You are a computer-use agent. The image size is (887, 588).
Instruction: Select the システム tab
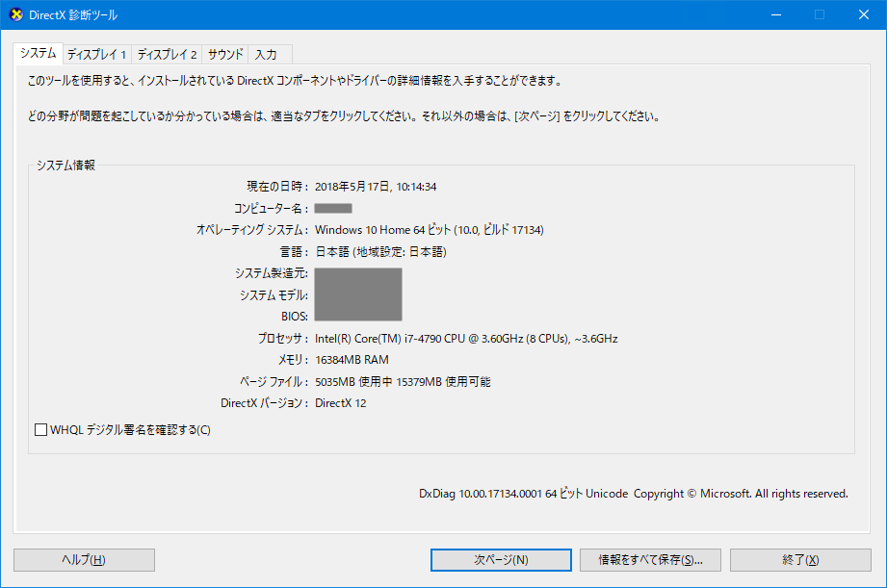click(37, 54)
